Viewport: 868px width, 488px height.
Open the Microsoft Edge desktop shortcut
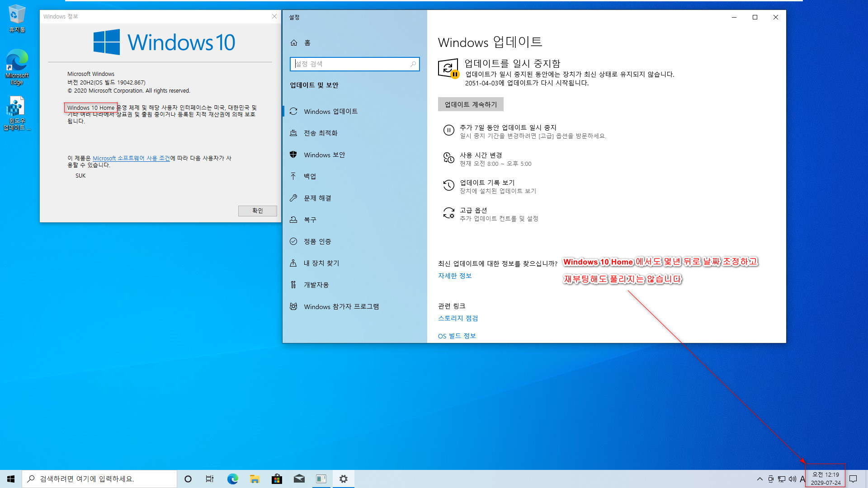click(x=17, y=67)
